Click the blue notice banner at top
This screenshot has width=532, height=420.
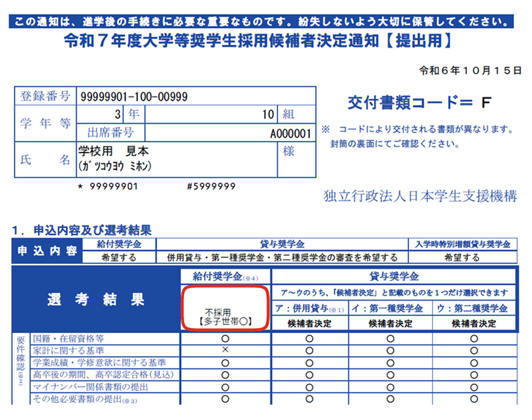point(261,22)
